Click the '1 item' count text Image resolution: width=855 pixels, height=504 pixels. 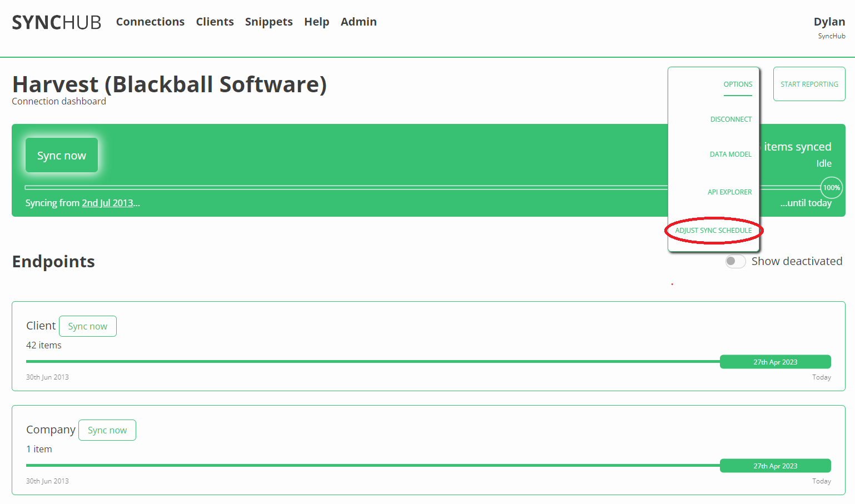(x=39, y=449)
